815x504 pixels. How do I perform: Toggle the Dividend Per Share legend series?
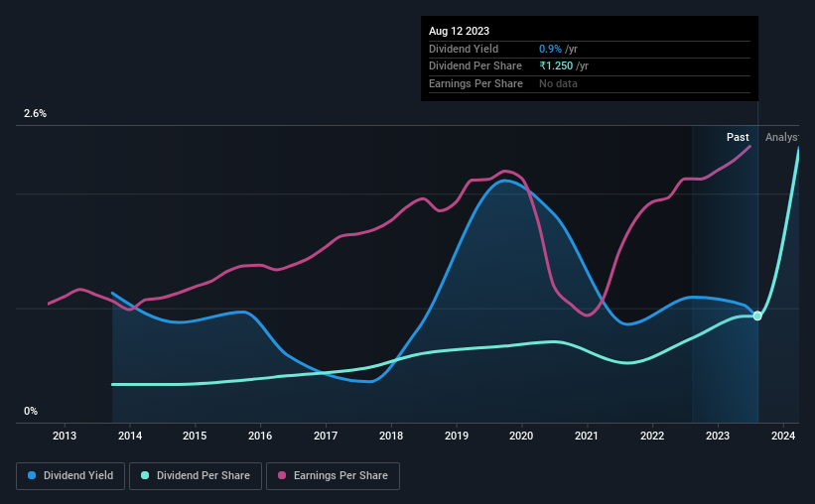[196, 476]
